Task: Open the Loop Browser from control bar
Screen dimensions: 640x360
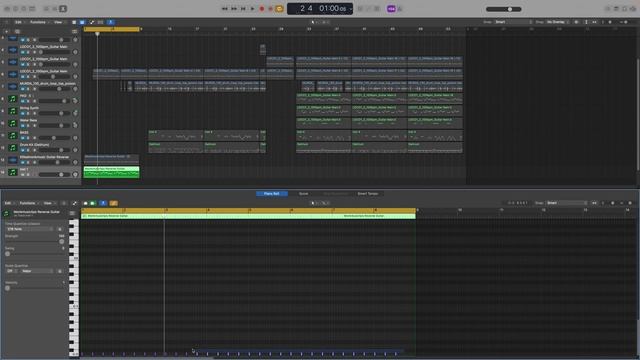Action: coord(624,9)
